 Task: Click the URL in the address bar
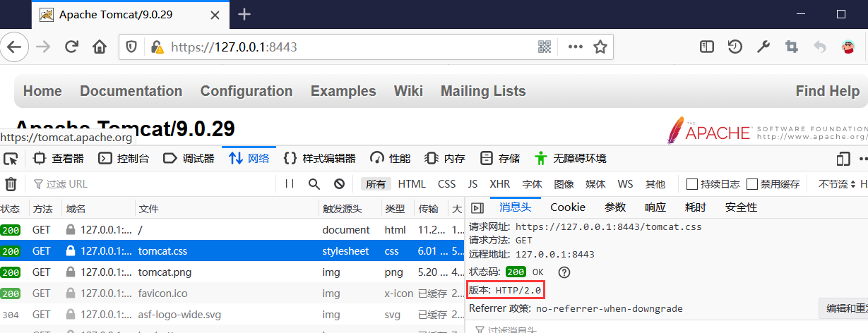pos(234,47)
